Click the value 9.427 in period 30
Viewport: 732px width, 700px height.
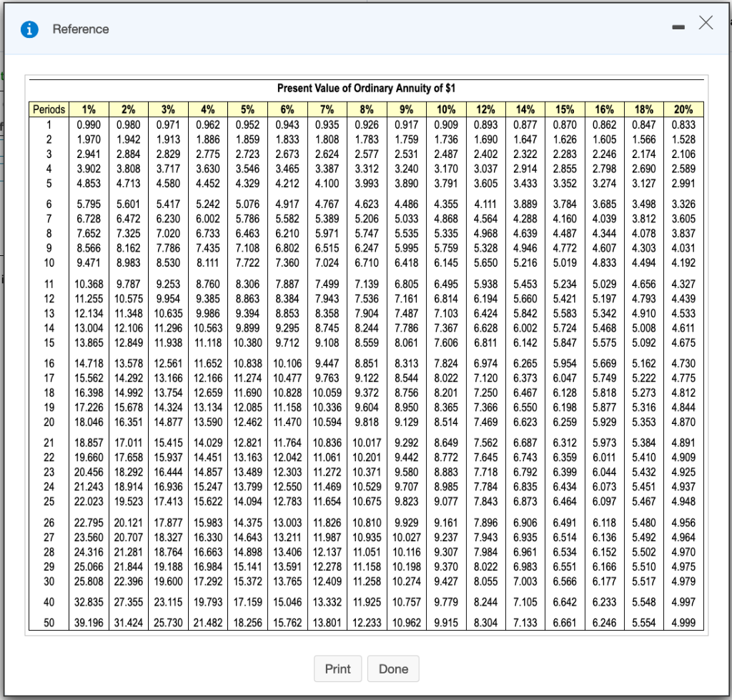point(446,581)
